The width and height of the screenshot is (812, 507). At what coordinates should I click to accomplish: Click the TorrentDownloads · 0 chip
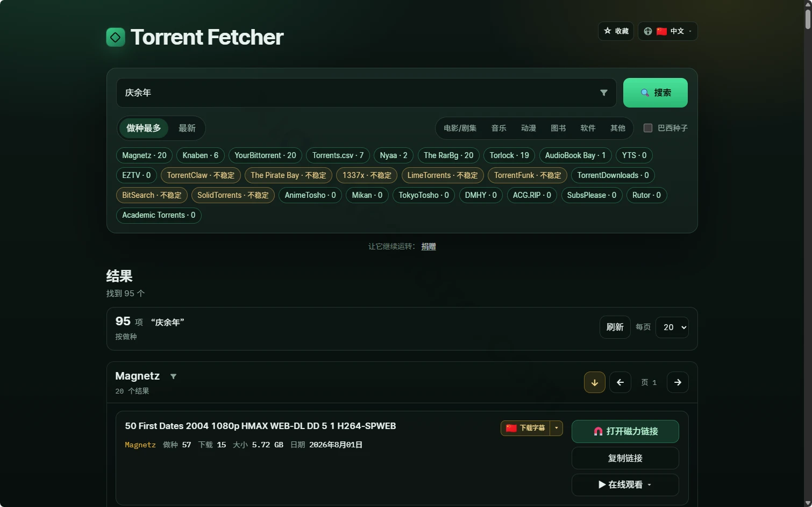[613, 175]
